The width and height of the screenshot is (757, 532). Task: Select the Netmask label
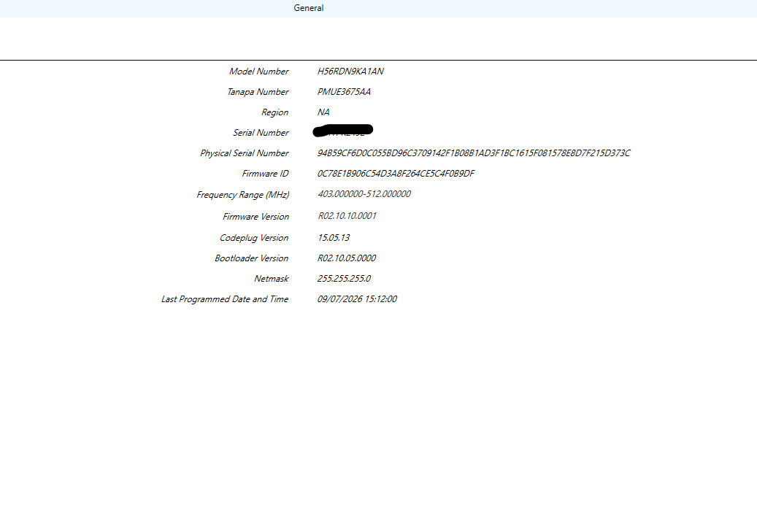click(x=272, y=279)
